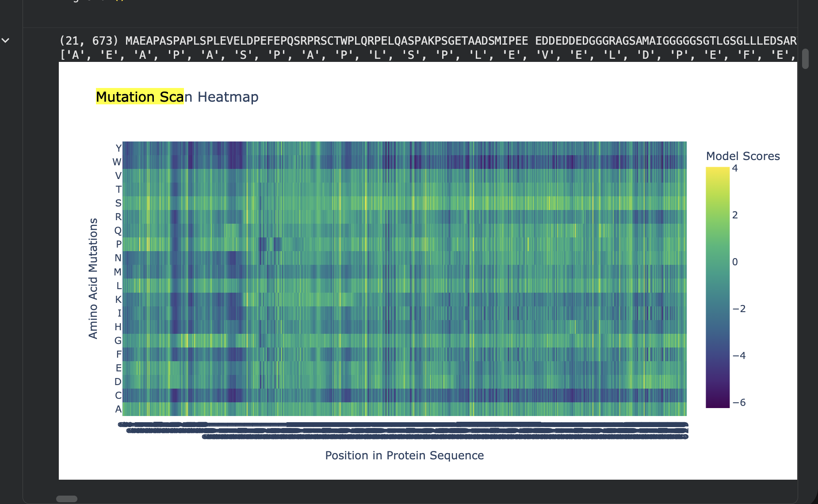
Task: Click colorbar tick label 0
Action: pyautogui.click(x=735, y=262)
